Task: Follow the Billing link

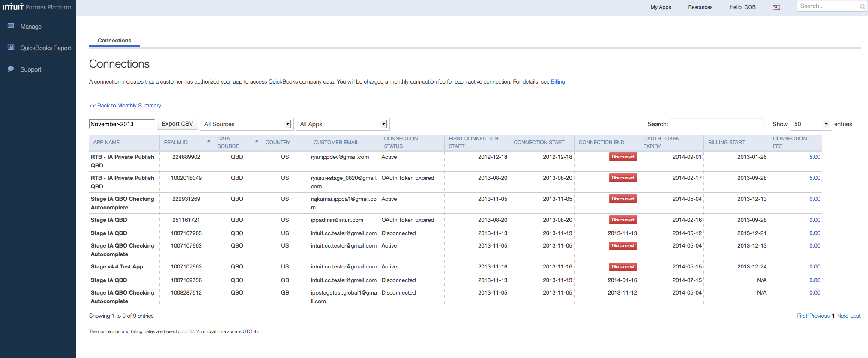Action: tap(558, 82)
